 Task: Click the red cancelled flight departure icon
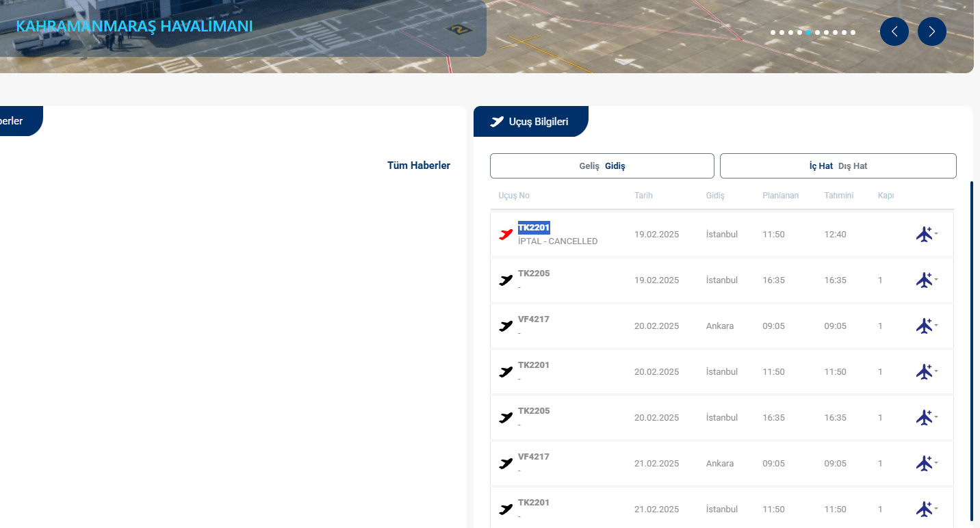(506, 235)
